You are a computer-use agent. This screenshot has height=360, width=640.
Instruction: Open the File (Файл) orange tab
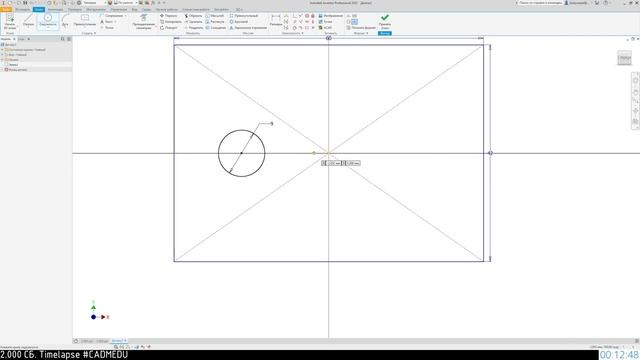click(6, 9)
